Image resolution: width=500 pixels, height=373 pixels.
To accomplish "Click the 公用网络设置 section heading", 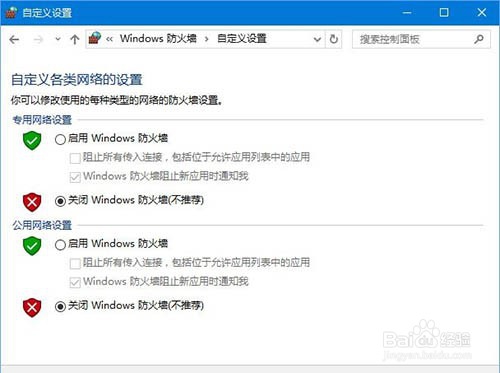I will click(x=42, y=225).
